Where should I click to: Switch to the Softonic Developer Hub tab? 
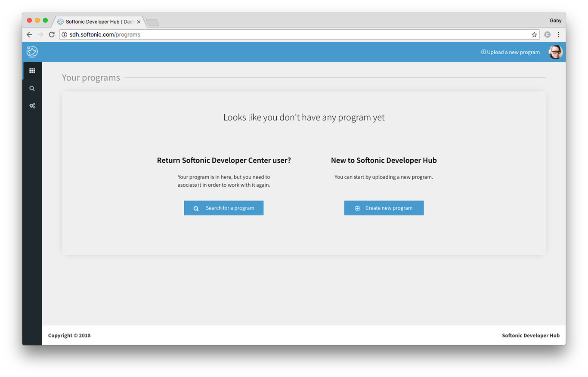click(98, 21)
